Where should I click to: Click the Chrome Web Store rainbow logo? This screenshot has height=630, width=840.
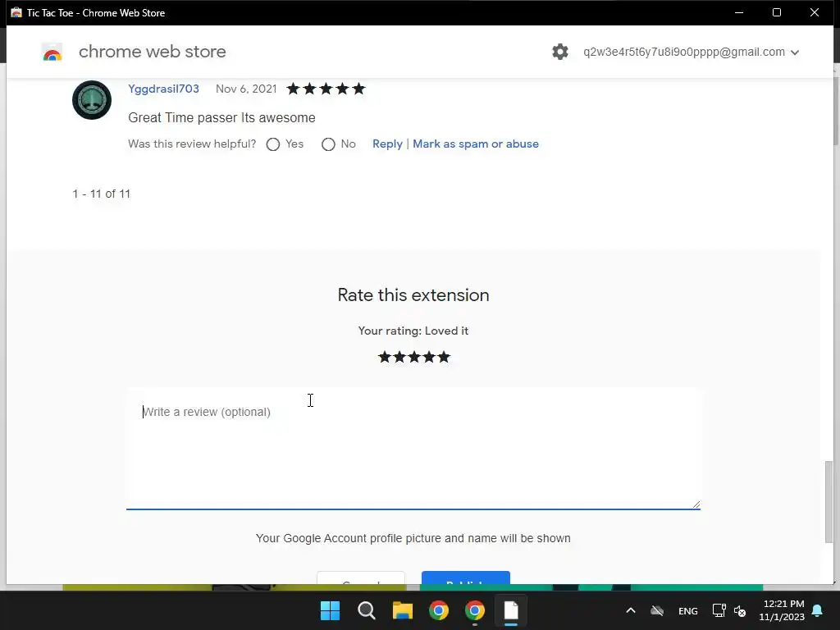coord(52,52)
